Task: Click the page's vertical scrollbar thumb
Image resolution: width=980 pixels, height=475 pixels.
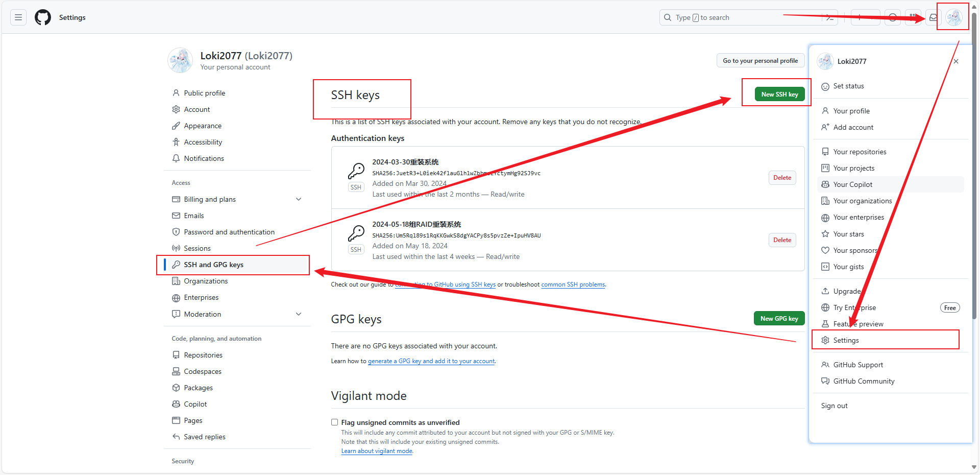Action: point(974,166)
